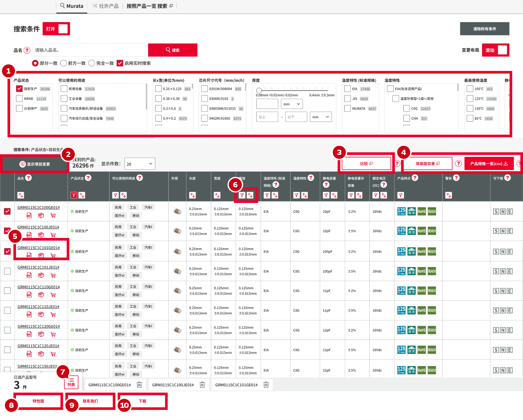The width and height of the screenshot is (523, 420).
Task: Open 3D model icon for GRM0115C1C101JE01#
Action: [x=41, y=275]
